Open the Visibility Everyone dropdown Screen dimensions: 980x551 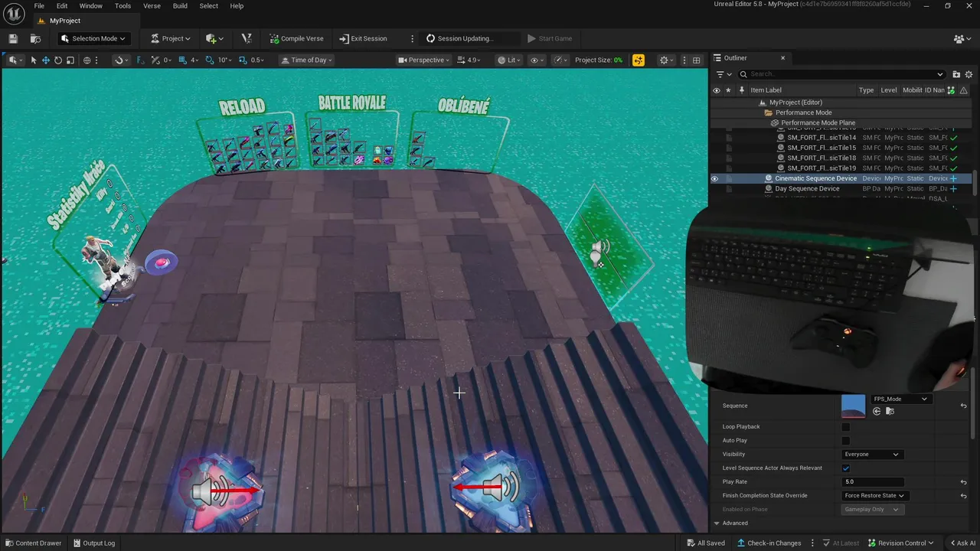(x=871, y=454)
